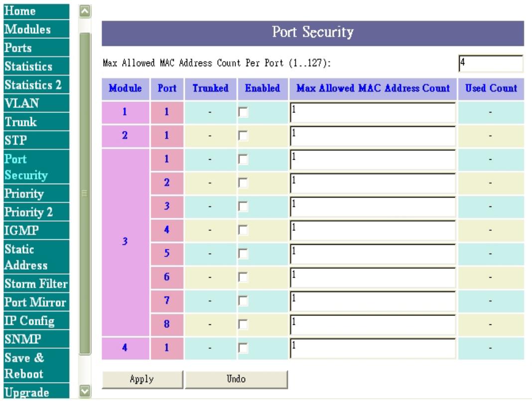Go to the Trunk page
Screen dimensions: 532x401
click(x=36, y=122)
